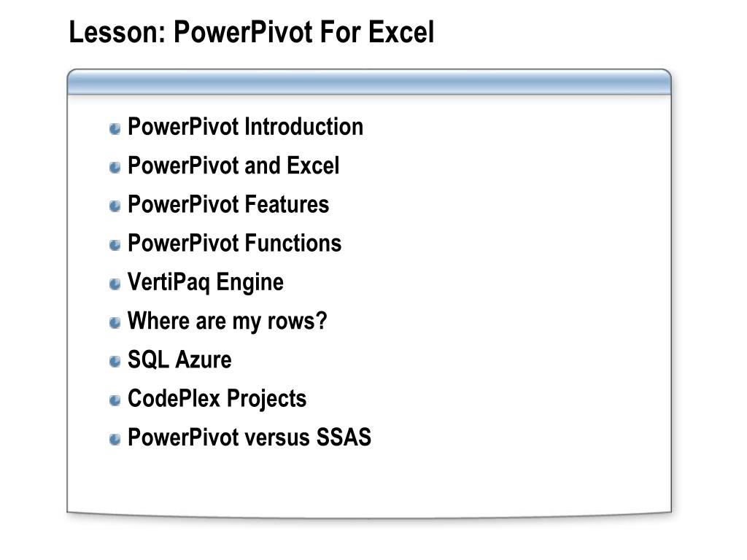This screenshot has width=747, height=560.
Task: Click the bullet before Where are my rows?
Action: (x=115, y=322)
